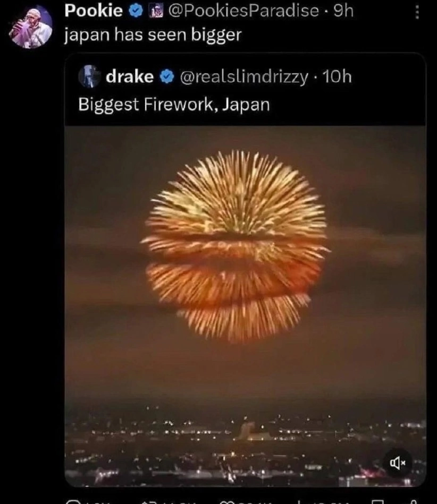Open the three-dot more options menu

point(417,13)
